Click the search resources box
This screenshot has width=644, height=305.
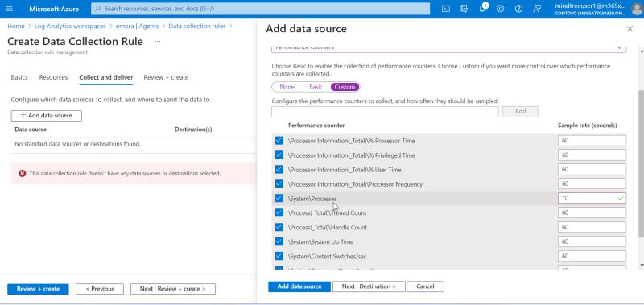pyautogui.click(x=260, y=9)
